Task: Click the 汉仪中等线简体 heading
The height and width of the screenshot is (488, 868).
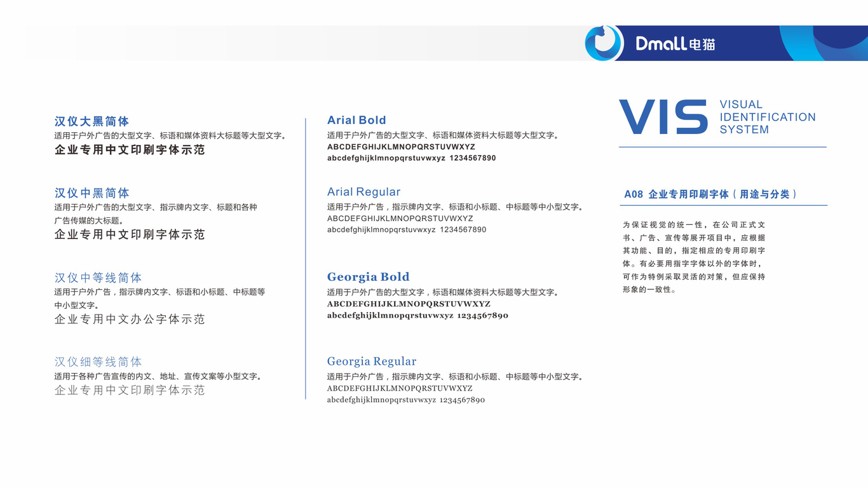Action: (98, 278)
